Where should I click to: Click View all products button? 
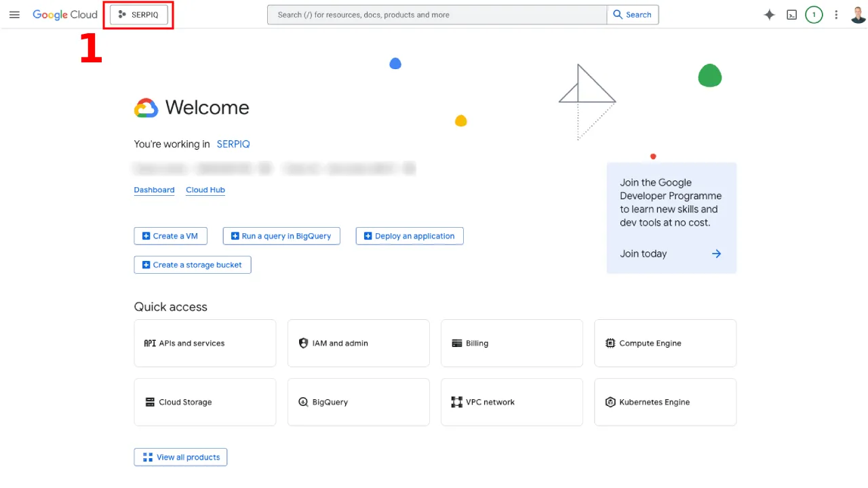click(x=181, y=457)
